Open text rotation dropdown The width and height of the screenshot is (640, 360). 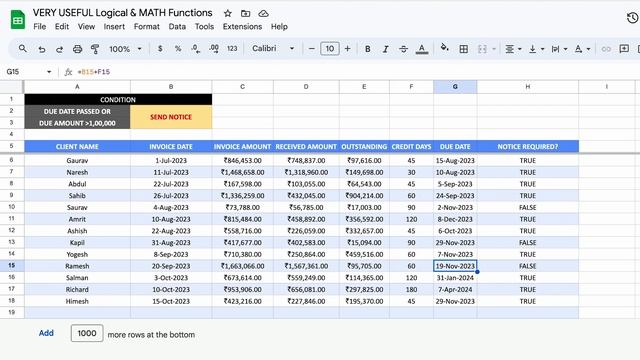point(582,49)
